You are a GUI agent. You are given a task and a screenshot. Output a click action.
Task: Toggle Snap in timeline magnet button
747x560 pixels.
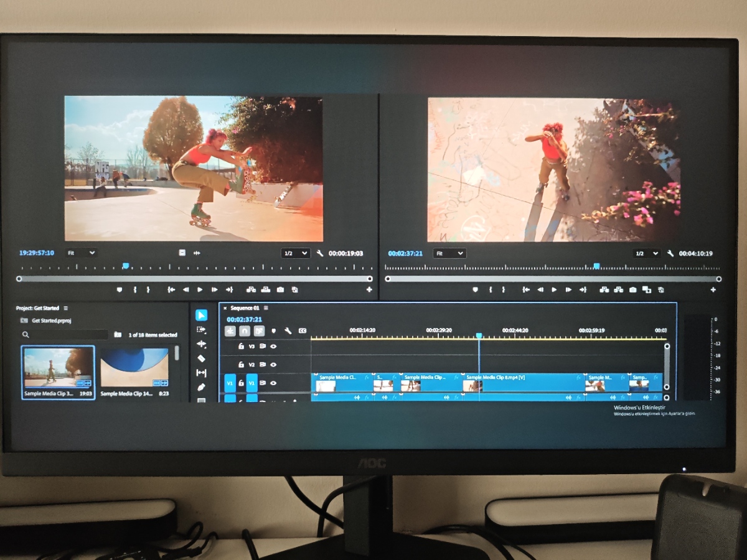[245, 331]
